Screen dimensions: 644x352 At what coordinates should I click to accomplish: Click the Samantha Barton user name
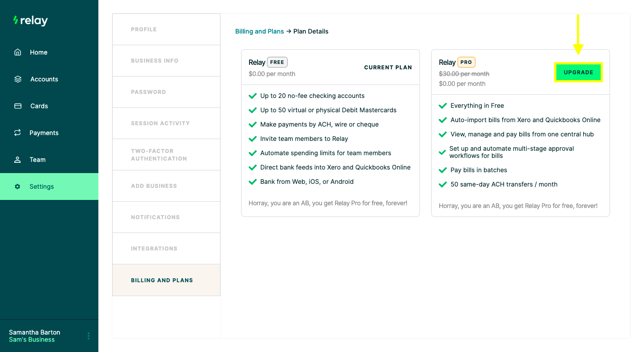tap(34, 332)
